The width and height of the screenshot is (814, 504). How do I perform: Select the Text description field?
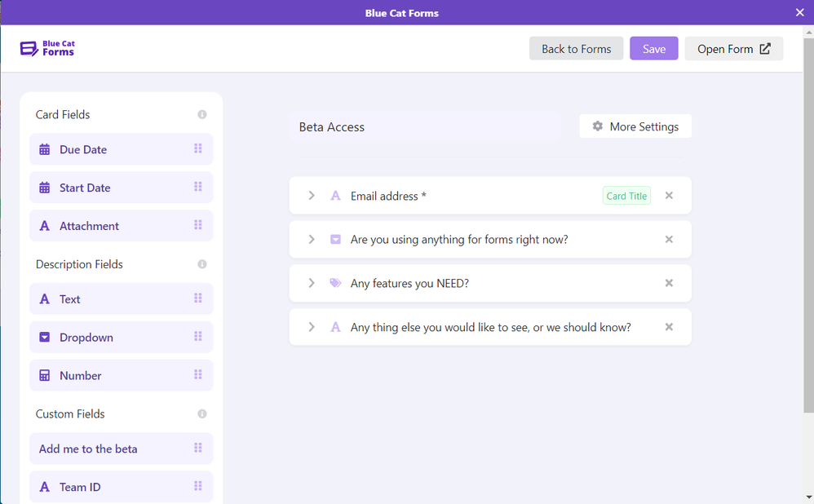121,299
